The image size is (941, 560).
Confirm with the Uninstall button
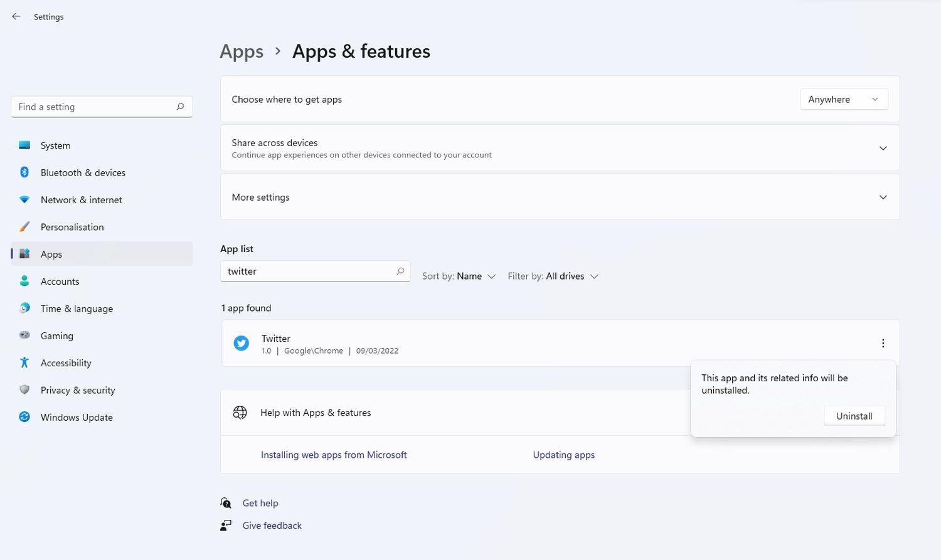point(854,416)
